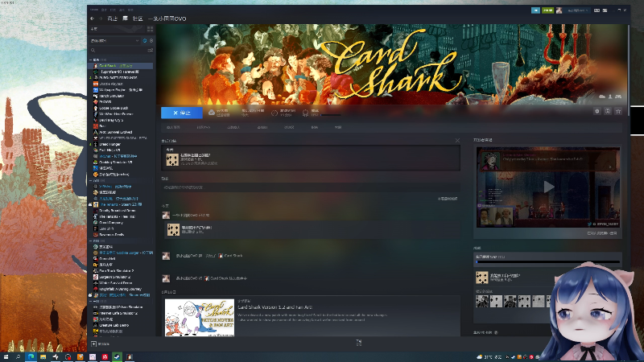
Task: Open File Explorer from the taskbar
Action: click(43, 357)
